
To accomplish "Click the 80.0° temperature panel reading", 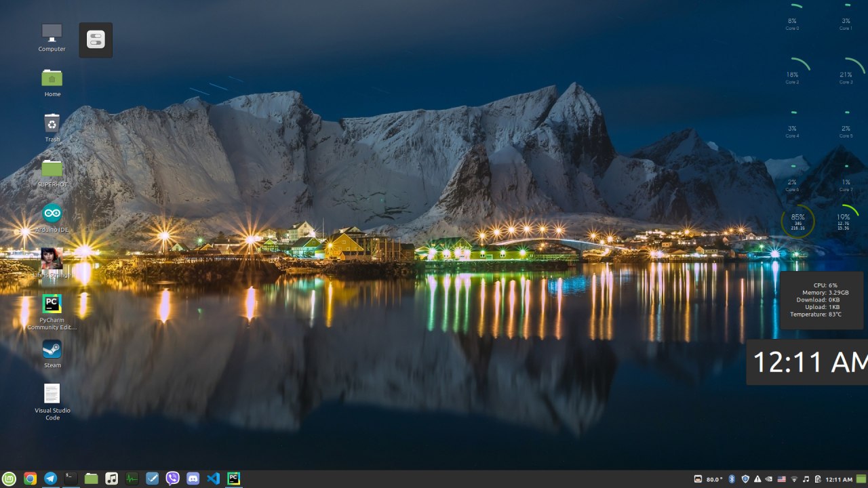I will (715, 479).
